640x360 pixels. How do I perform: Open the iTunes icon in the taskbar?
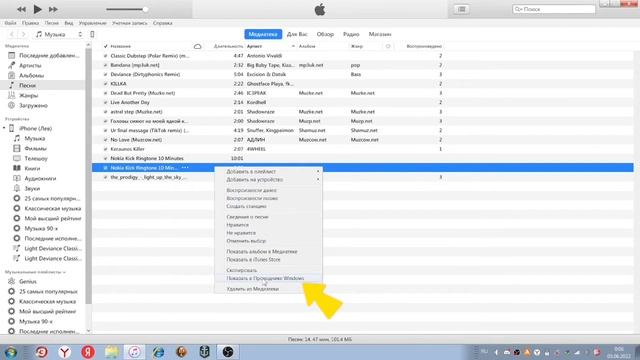pos(134,352)
